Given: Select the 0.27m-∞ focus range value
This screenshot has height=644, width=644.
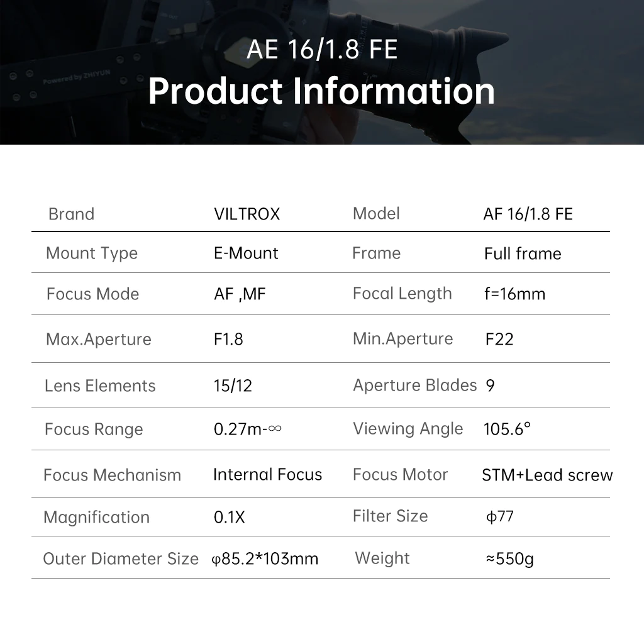Looking at the screenshot, I should 248,429.
